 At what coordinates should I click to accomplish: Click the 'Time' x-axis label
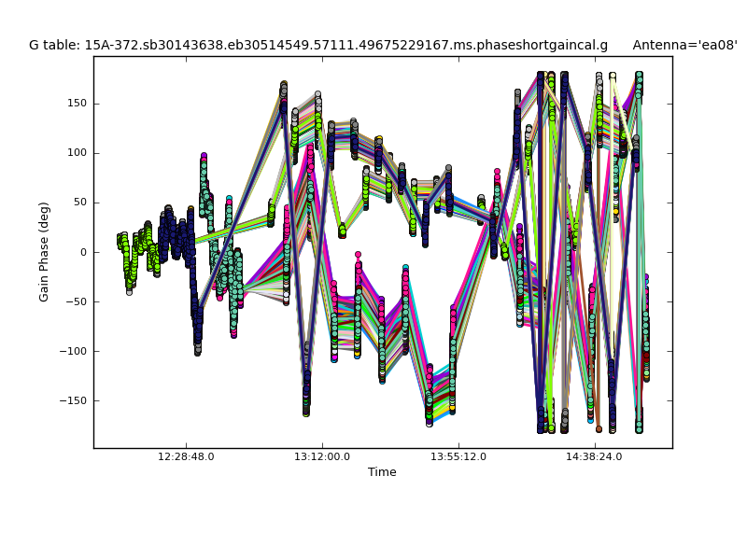pyautogui.click(x=382, y=472)
